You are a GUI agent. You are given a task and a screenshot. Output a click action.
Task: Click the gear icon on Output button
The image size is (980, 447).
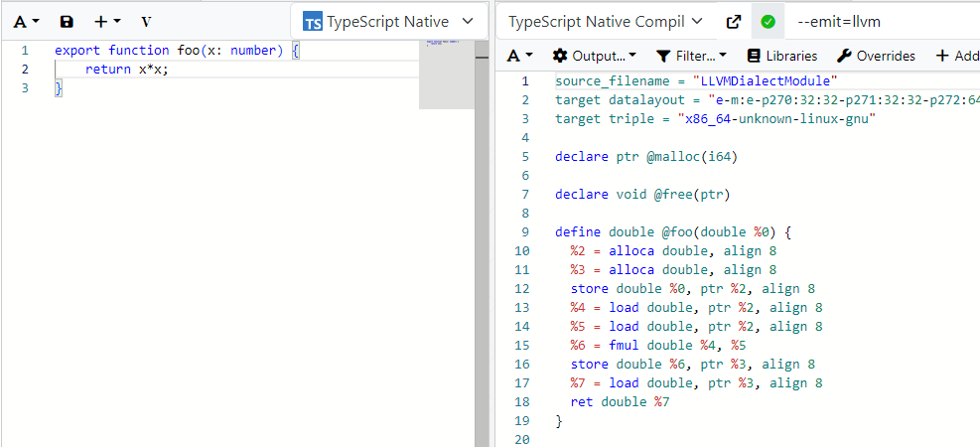tap(560, 56)
